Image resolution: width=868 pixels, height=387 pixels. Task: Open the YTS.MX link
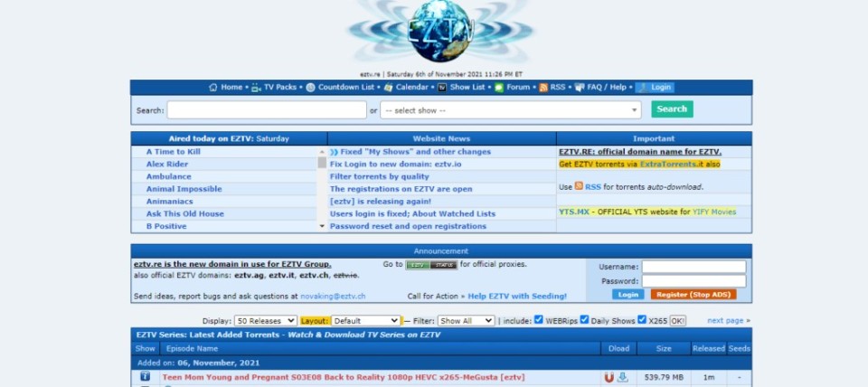pos(574,212)
